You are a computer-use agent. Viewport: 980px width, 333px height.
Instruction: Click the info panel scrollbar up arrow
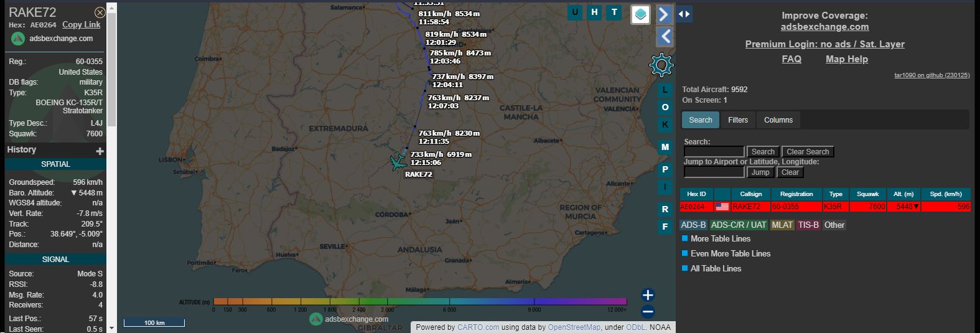point(112,7)
